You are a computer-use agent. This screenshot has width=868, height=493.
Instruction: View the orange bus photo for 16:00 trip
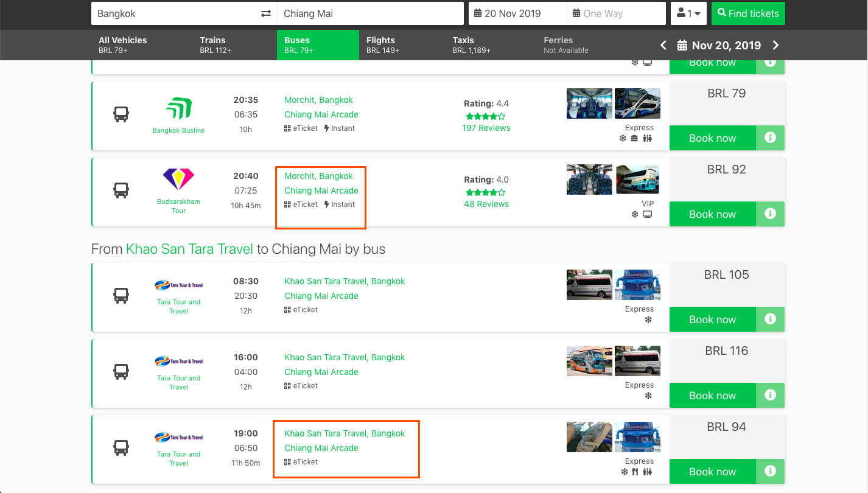pos(589,361)
